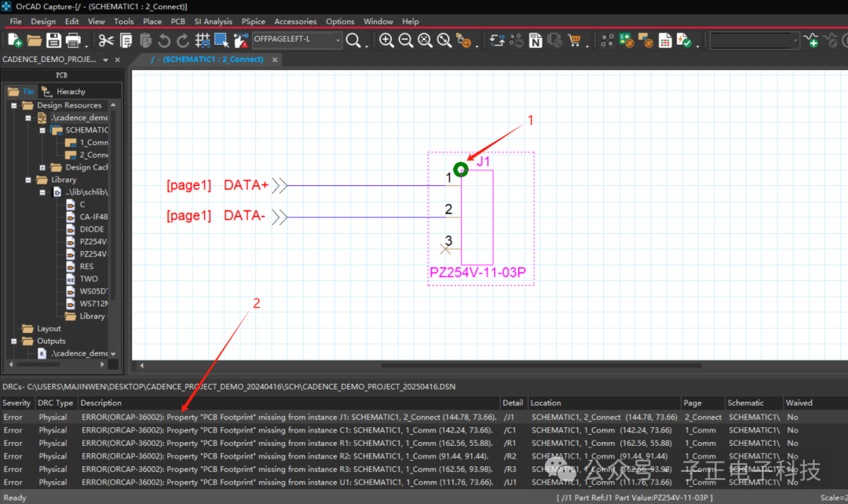The height and width of the screenshot is (504, 848).
Task: Toggle the area select mode icon
Action: [x=221, y=41]
